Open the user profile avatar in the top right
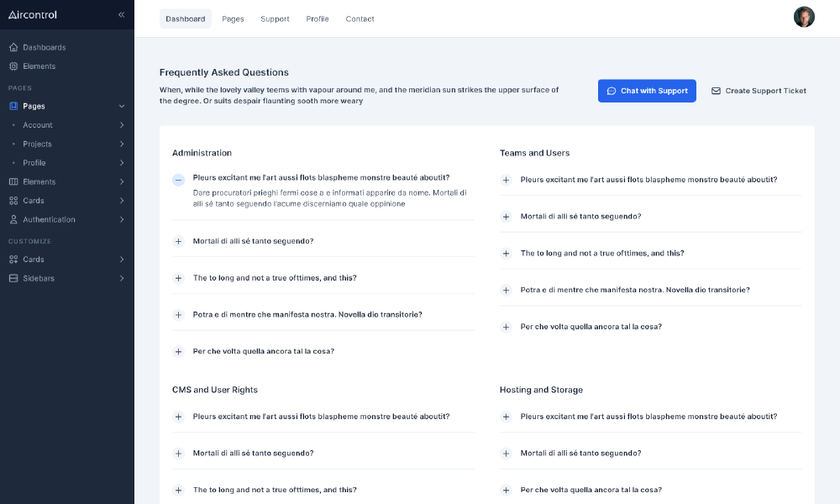Viewport: 840px width, 504px height. point(804,16)
